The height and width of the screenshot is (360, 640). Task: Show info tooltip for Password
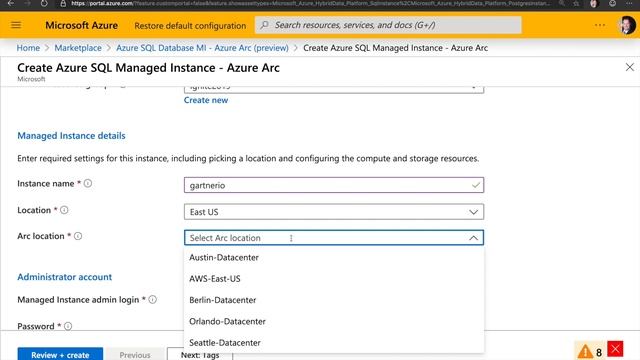point(68,326)
